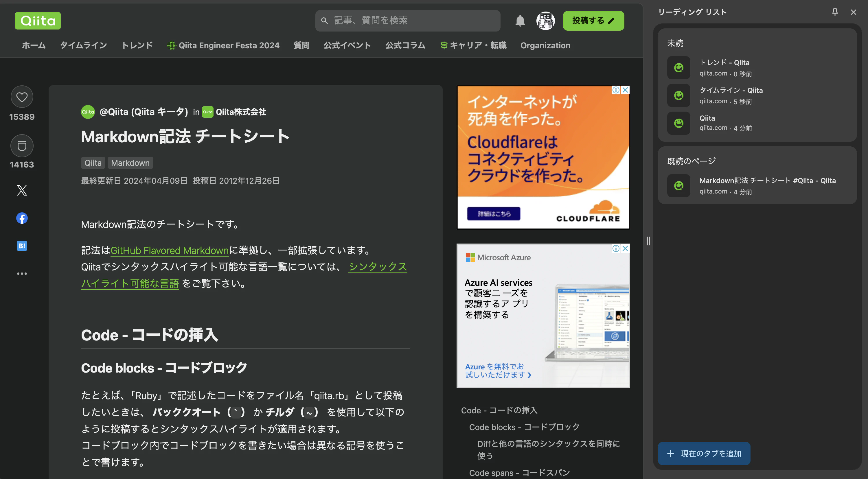Click the Markdown tag
The image size is (868, 479).
(130, 163)
